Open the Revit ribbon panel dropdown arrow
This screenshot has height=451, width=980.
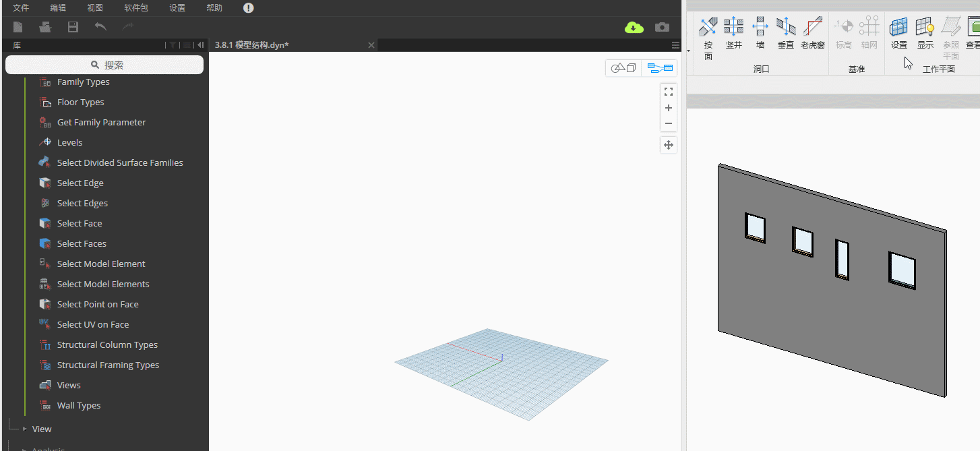[x=689, y=51]
